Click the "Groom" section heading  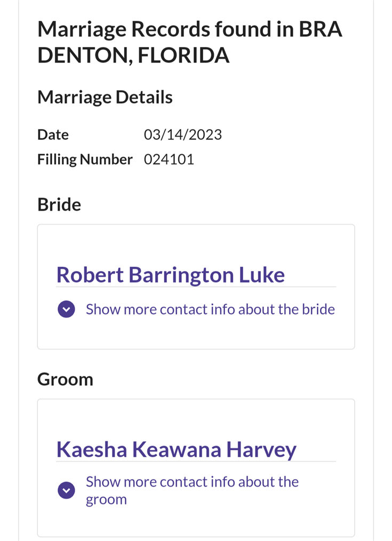tap(65, 379)
